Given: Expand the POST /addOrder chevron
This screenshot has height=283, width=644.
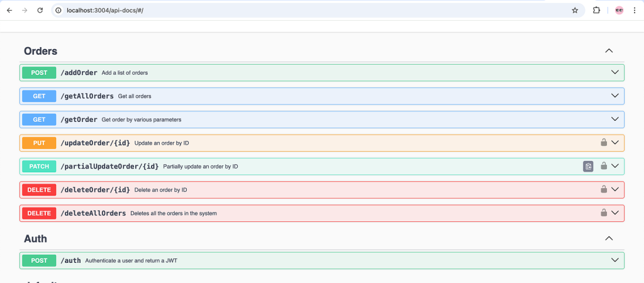Looking at the screenshot, I should 615,72.
